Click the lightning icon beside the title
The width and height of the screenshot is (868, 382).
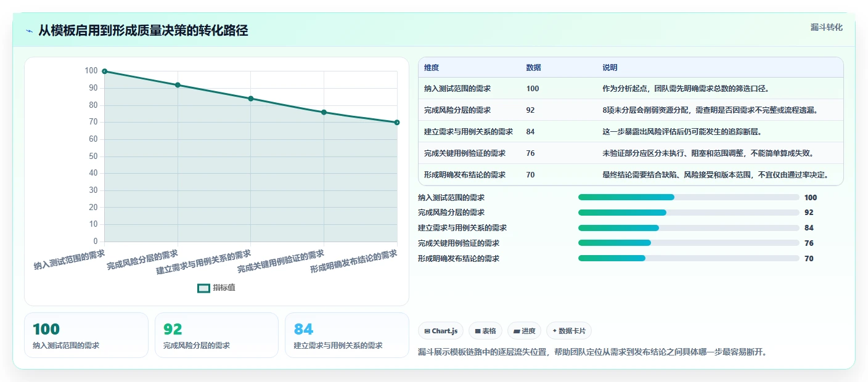click(30, 31)
